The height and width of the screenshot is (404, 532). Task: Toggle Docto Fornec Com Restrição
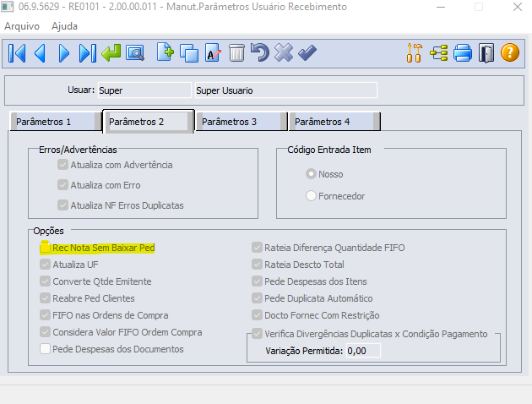(258, 315)
